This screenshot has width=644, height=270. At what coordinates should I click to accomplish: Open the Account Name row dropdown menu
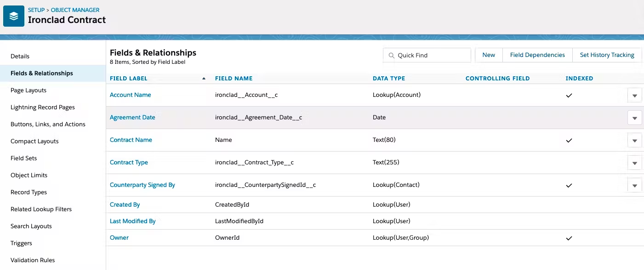point(634,96)
